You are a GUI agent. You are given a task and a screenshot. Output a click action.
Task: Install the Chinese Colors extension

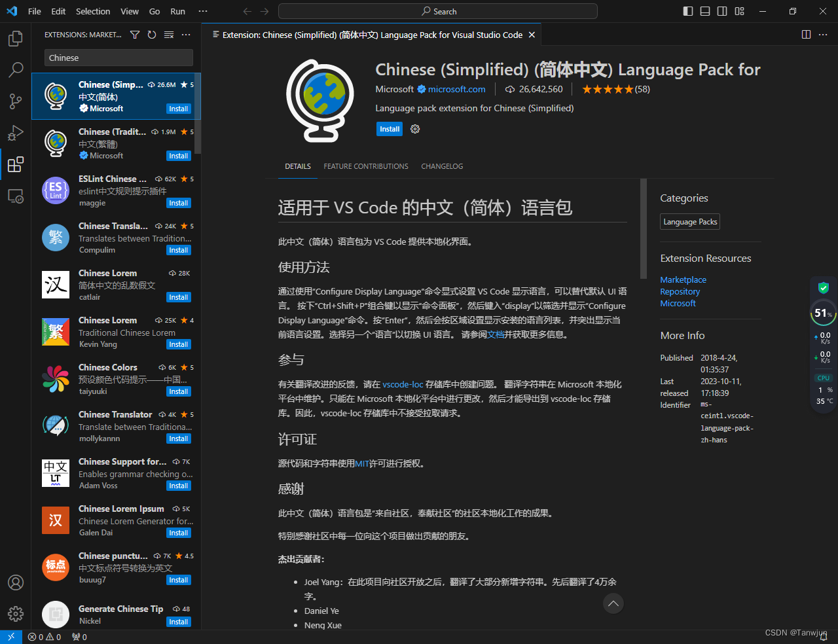pyautogui.click(x=179, y=391)
